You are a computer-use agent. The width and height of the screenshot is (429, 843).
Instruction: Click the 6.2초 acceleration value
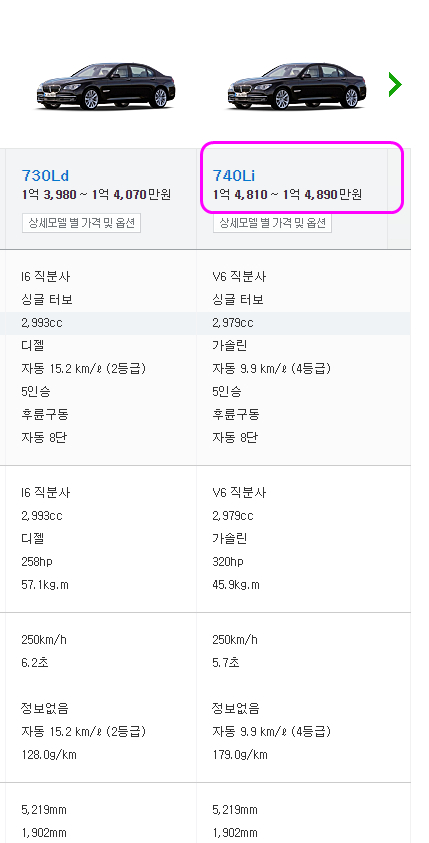[35, 662]
